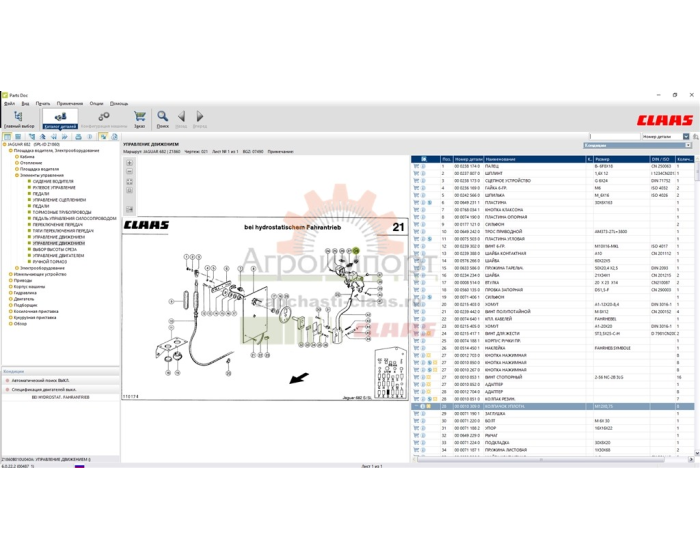Open the Главный выбор main selection tool
Viewport: 700px width, 560px height.
(x=18, y=120)
